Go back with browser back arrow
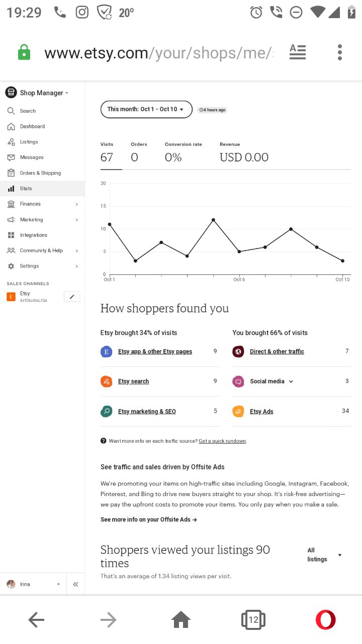Viewport: 362px width, 644px height. [x=36, y=620]
